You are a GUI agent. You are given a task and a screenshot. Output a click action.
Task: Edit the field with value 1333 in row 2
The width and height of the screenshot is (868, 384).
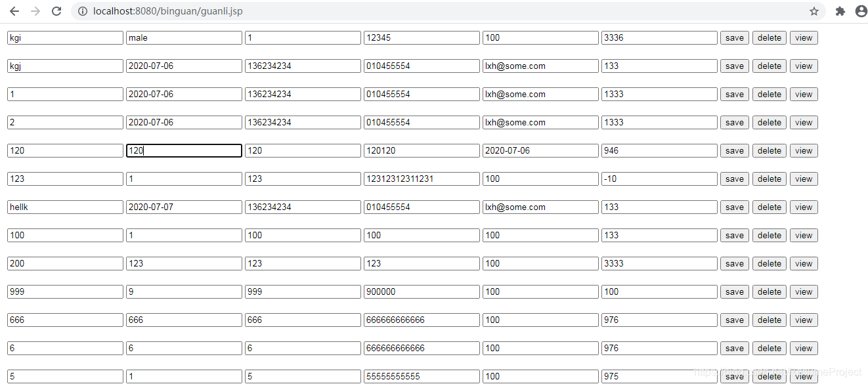pyautogui.click(x=659, y=123)
